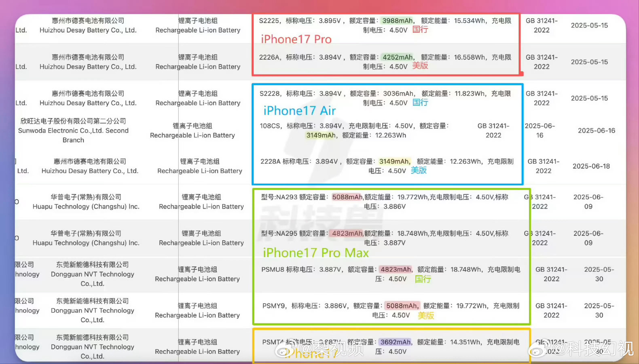
Task: Click date 2025-05-15 in the 2226A row
Action: [589, 62]
